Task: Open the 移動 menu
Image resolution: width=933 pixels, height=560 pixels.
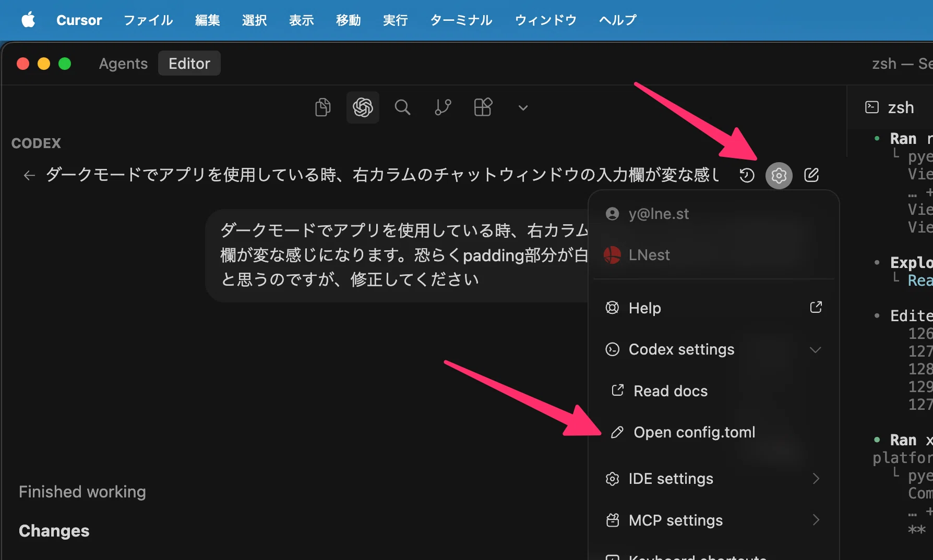Action: coord(348,20)
